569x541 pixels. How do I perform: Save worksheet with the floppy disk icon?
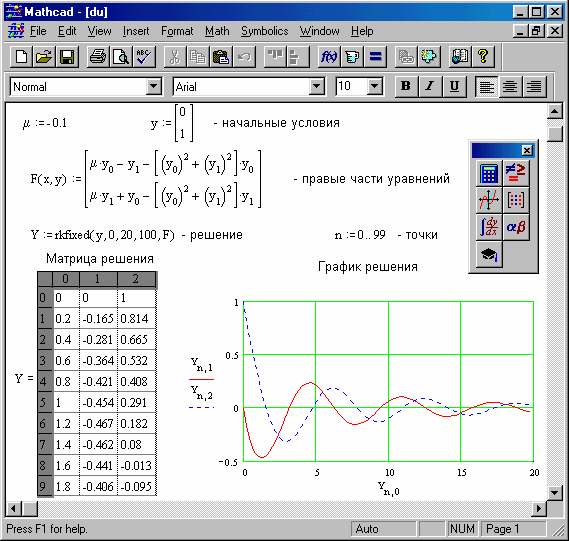pyautogui.click(x=67, y=57)
